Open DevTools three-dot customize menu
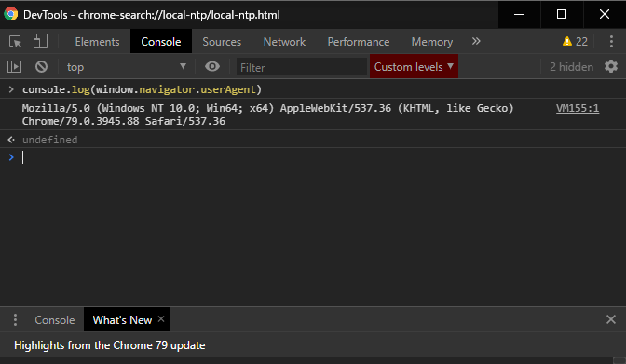 pyautogui.click(x=611, y=42)
